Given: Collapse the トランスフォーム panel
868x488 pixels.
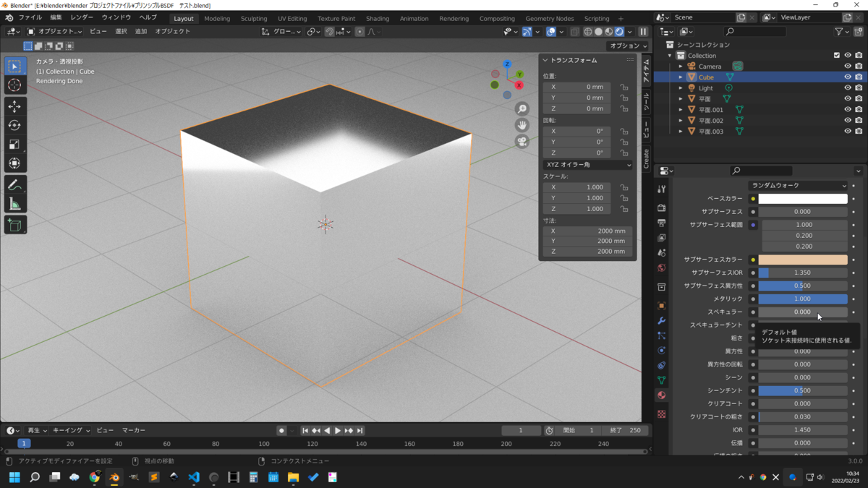Looking at the screenshot, I should (545, 60).
